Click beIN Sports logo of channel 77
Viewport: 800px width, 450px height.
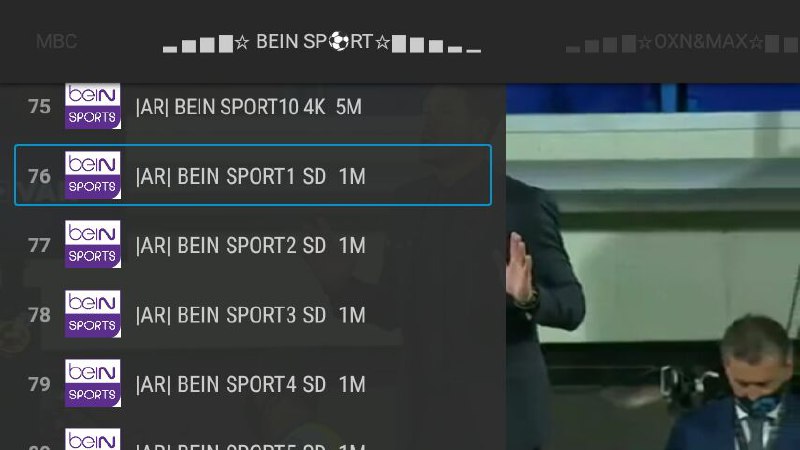coord(93,244)
